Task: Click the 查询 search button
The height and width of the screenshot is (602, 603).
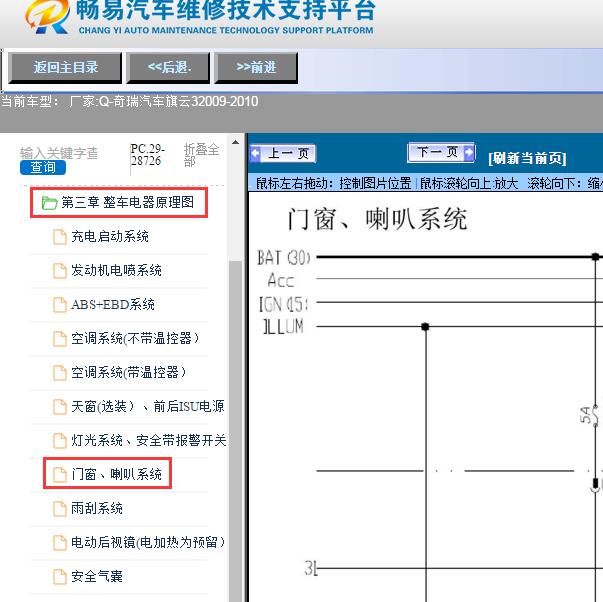Action: pyautogui.click(x=43, y=167)
